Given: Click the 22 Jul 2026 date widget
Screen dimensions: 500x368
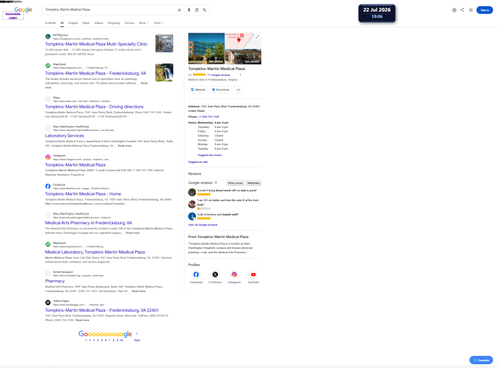Looking at the screenshot, I should point(377,13).
